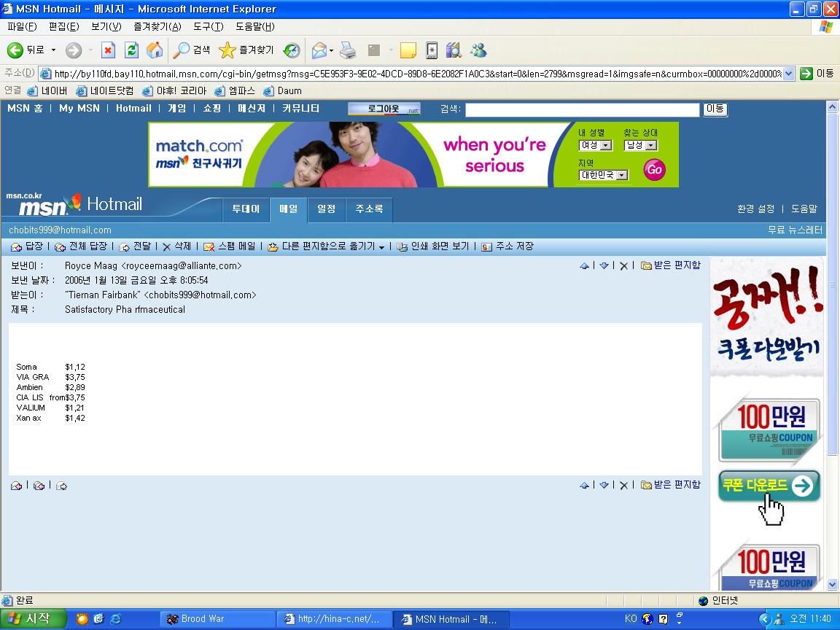840x630 pixels.
Task: Delete message with 삭제 button
Action: [176, 246]
